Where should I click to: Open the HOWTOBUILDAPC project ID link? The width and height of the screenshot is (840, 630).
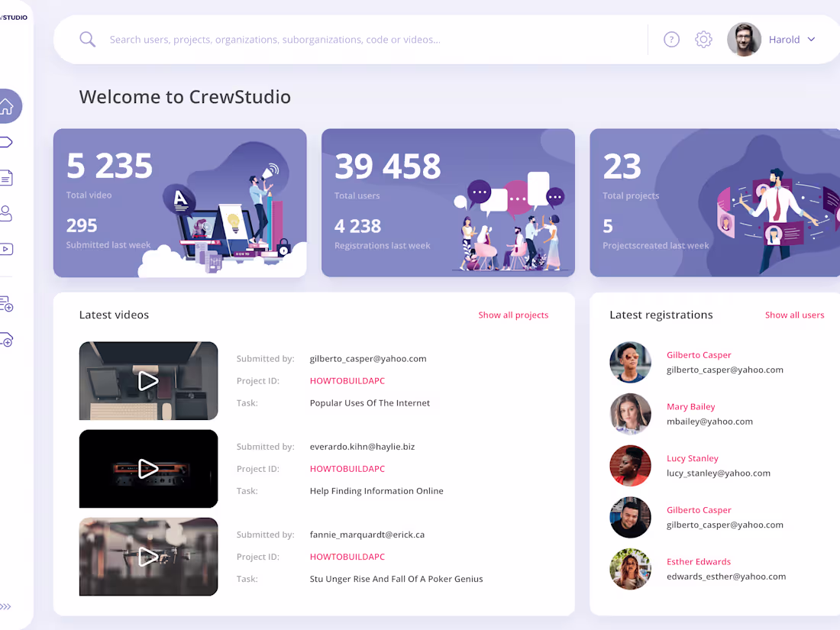347,380
